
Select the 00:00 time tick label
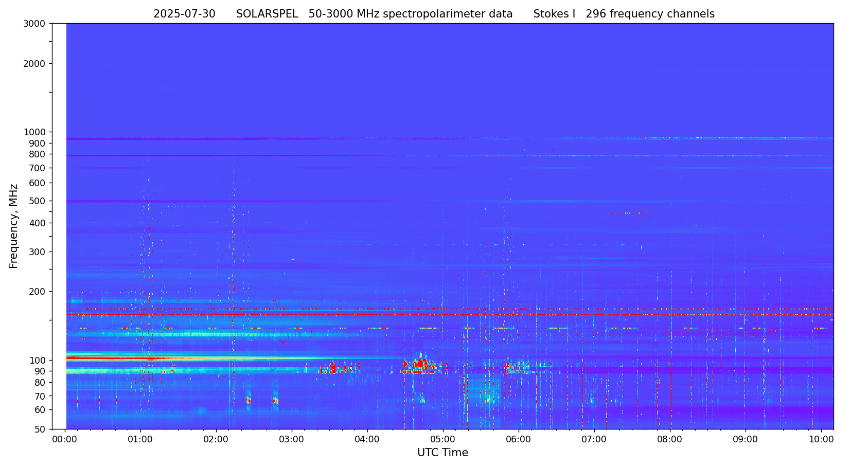[x=65, y=440]
